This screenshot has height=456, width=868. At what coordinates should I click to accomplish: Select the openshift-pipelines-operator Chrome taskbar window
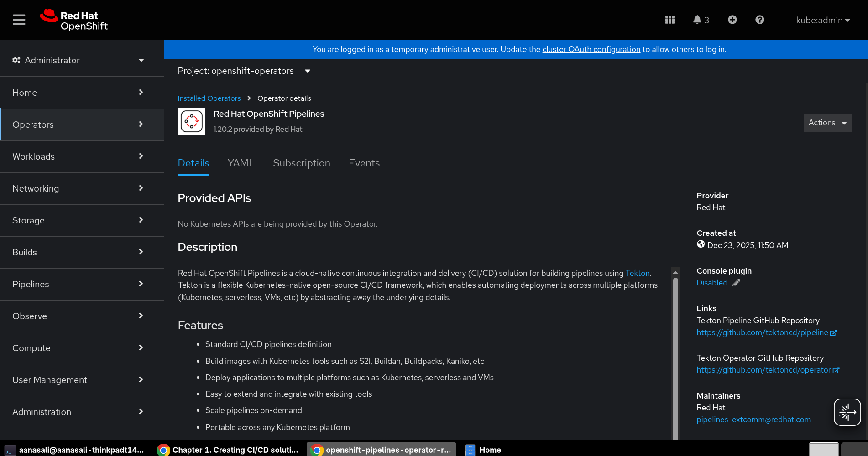(x=382, y=450)
